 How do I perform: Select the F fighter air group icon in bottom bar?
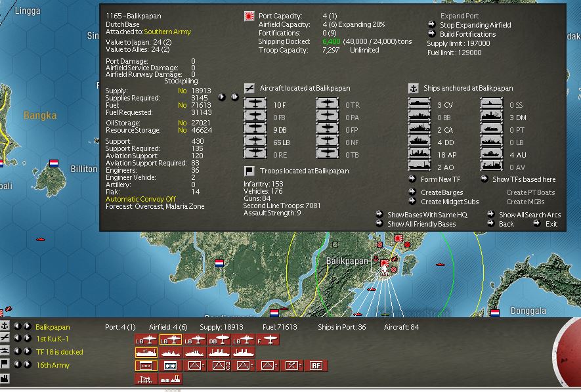268,339
